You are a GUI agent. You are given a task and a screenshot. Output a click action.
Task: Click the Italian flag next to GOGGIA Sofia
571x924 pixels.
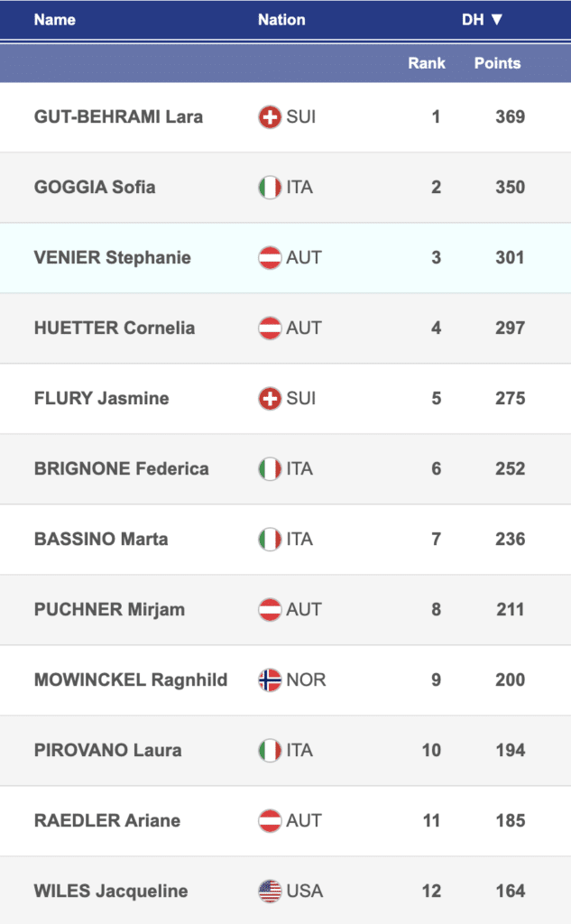270,188
